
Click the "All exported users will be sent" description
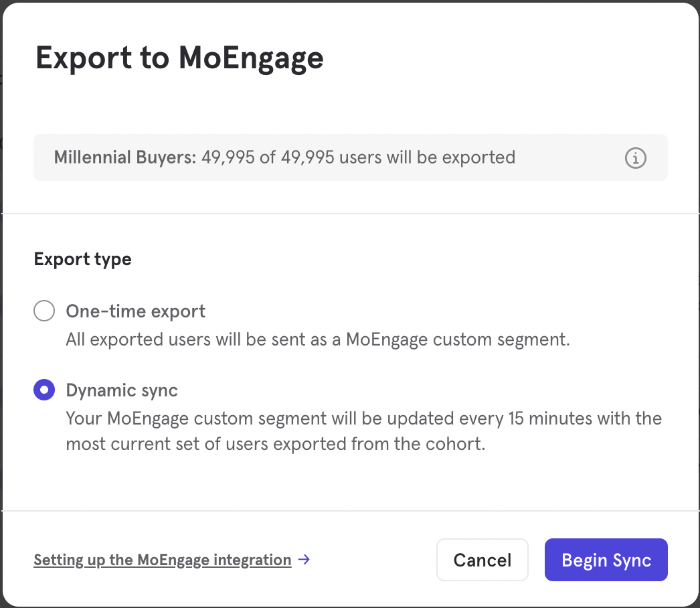coord(318,339)
